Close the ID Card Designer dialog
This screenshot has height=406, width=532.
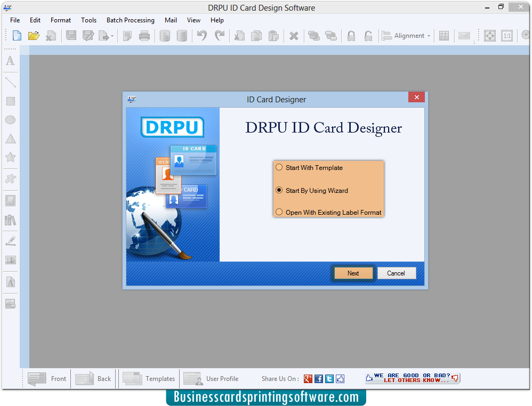pyautogui.click(x=417, y=98)
